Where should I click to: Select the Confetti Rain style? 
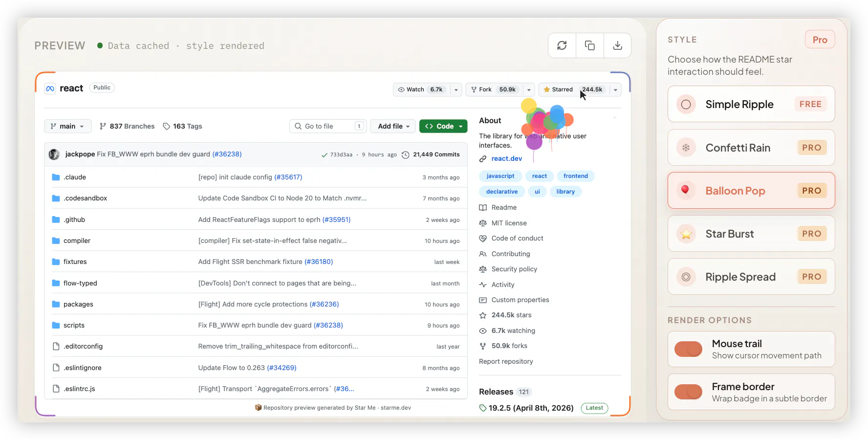(751, 148)
